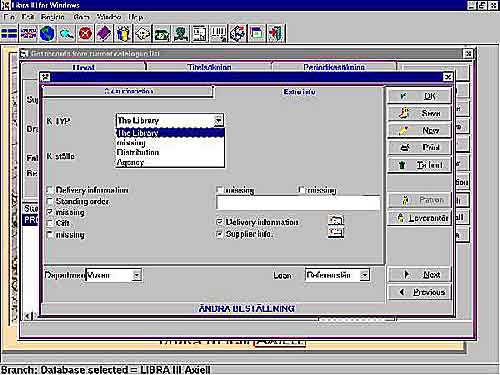Click the barcode toolbar icon
This screenshot has height=375, width=500.
(x=218, y=33)
